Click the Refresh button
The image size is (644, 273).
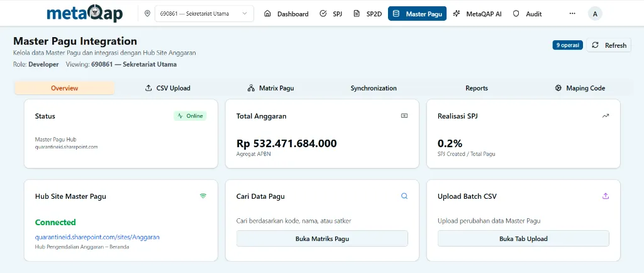(609, 45)
